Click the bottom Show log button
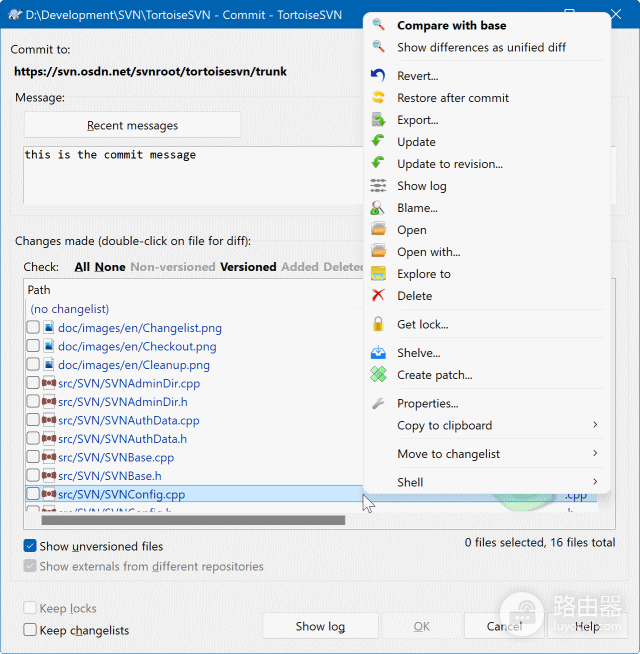 (x=320, y=626)
